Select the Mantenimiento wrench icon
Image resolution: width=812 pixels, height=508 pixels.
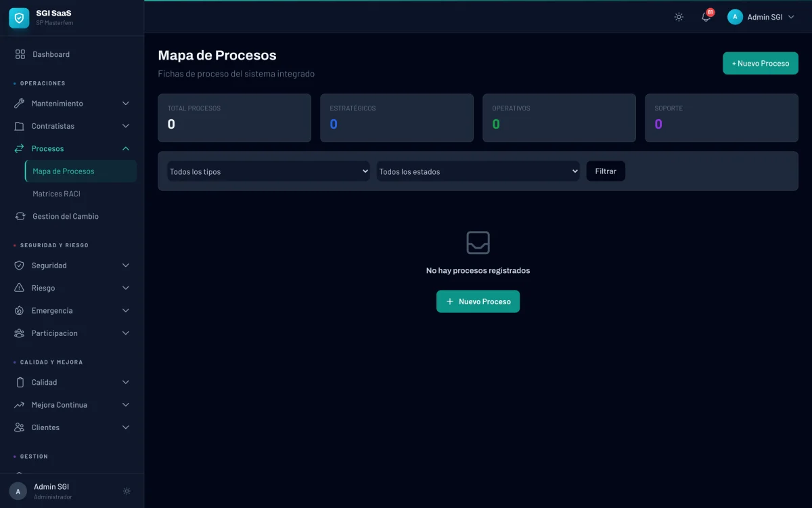pos(19,103)
